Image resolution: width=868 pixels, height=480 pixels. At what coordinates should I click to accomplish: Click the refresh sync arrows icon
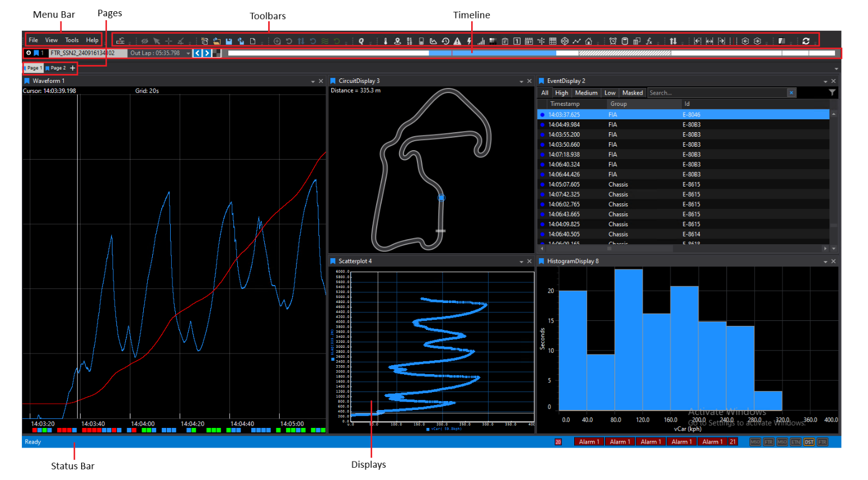click(x=806, y=41)
